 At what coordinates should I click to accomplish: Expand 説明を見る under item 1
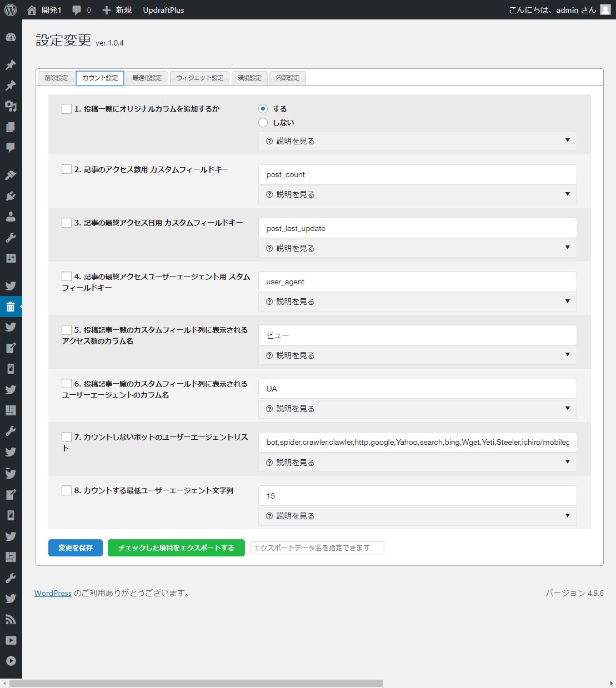[418, 141]
